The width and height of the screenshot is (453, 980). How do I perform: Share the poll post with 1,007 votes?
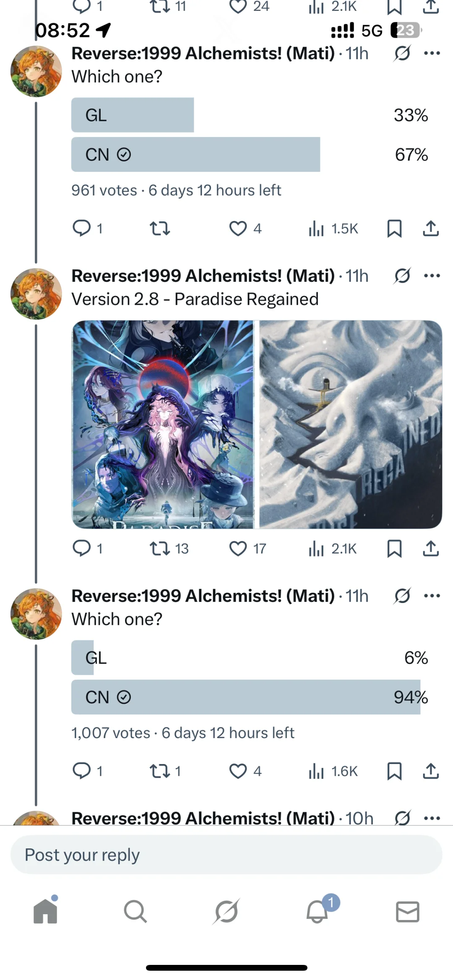(431, 771)
